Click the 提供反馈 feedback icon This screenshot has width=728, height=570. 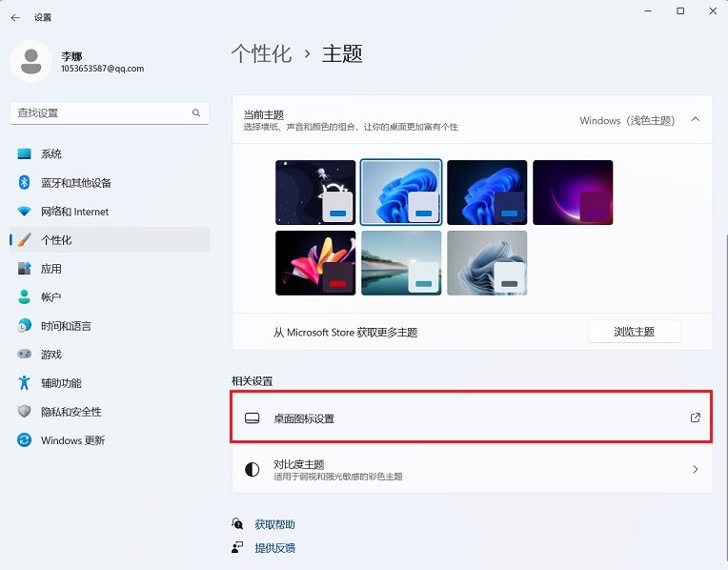237,547
